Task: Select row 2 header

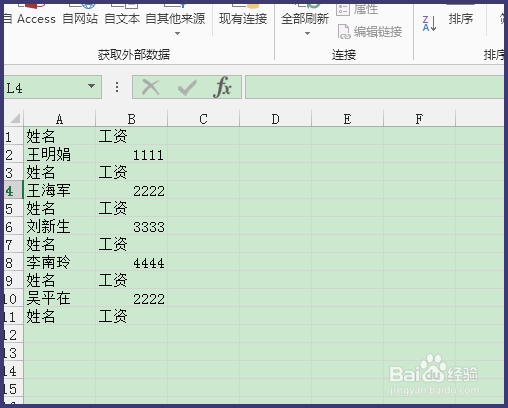Action: click(13, 154)
